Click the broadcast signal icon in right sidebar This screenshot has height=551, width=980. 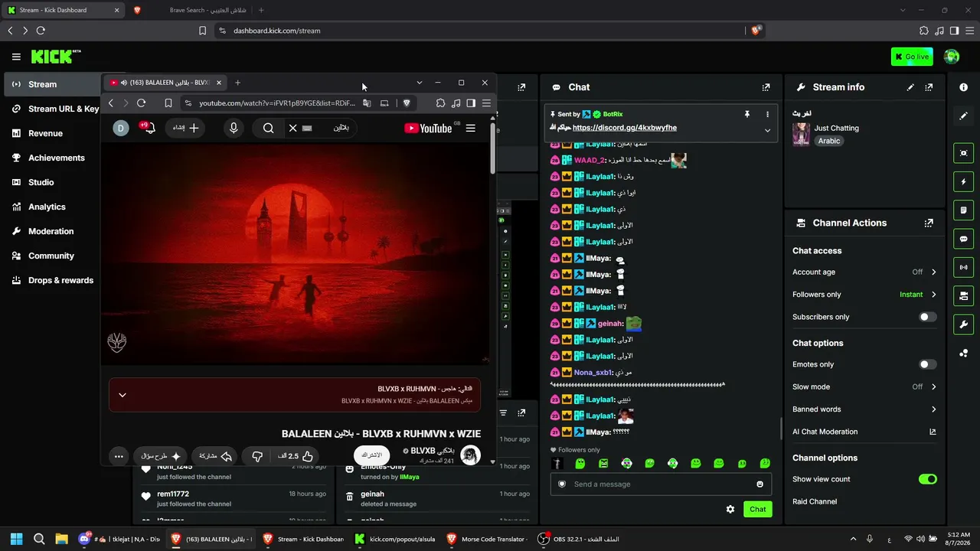pyautogui.click(x=963, y=268)
